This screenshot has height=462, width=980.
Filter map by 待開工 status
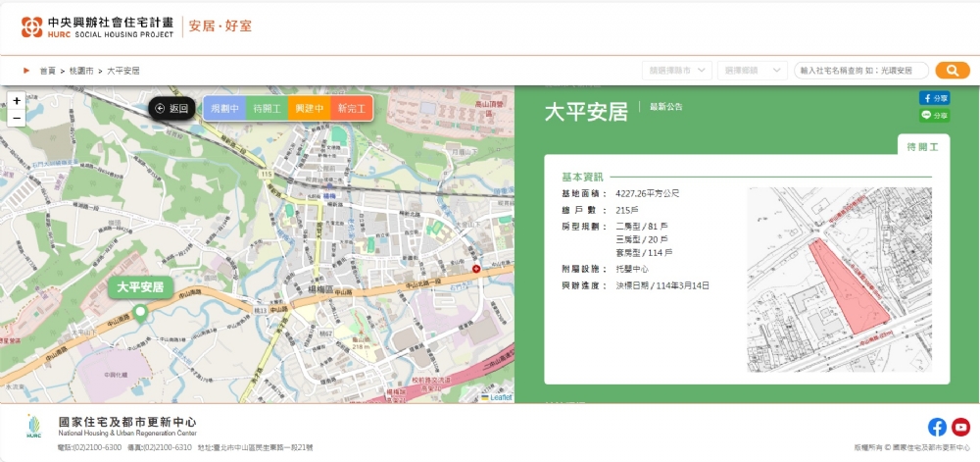point(267,108)
